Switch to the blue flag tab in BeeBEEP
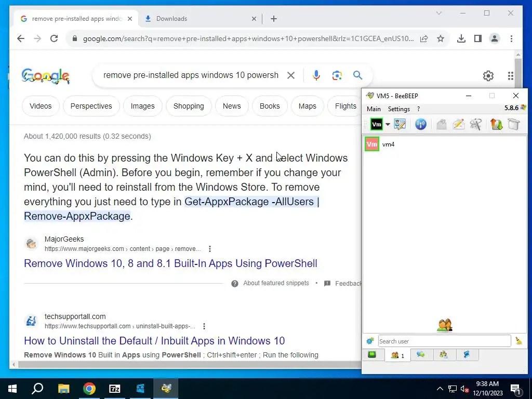This screenshot has width=532, height=399. pos(467,355)
